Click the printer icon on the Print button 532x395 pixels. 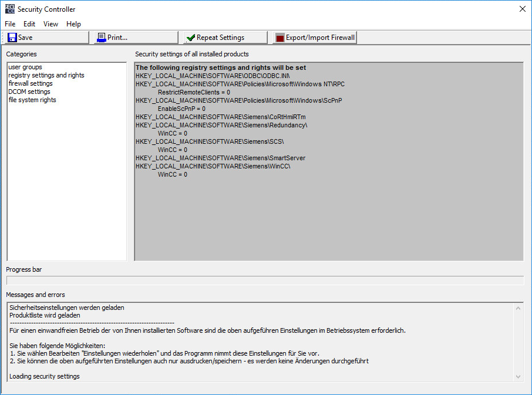click(x=102, y=38)
